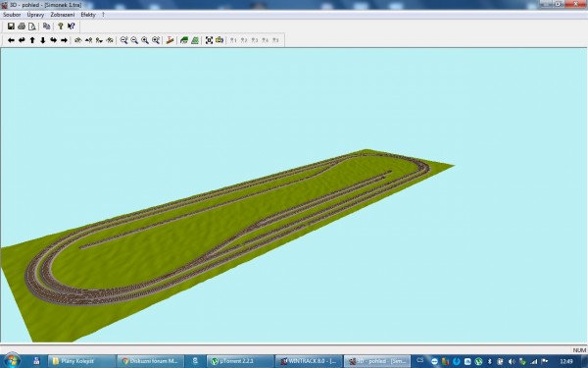The height and width of the screenshot is (368, 588).
Task: Click the Save floppy disk icon
Action: [x=11, y=26]
